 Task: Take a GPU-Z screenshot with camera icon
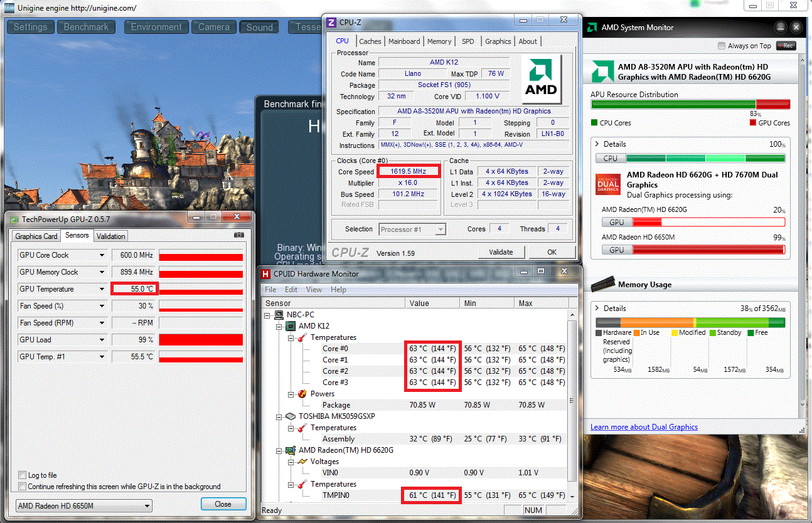pos(238,235)
